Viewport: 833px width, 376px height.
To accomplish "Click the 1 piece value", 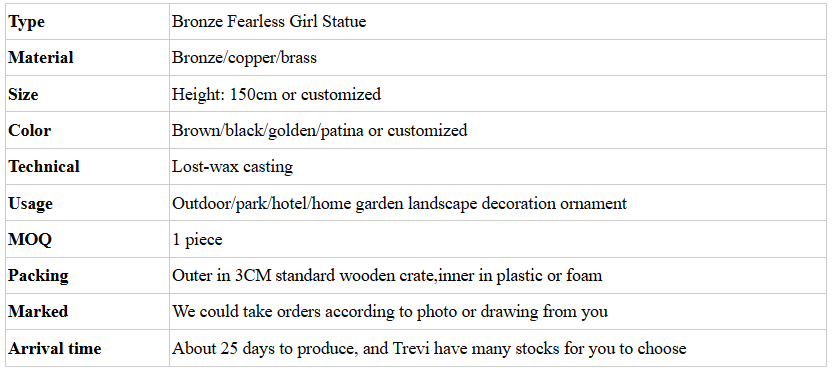I will coord(197,240).
